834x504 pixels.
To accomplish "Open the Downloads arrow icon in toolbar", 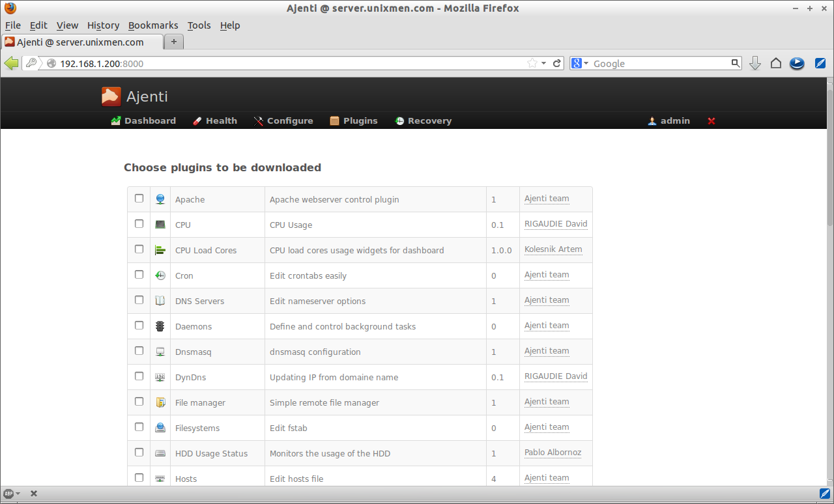I will 755,63.
